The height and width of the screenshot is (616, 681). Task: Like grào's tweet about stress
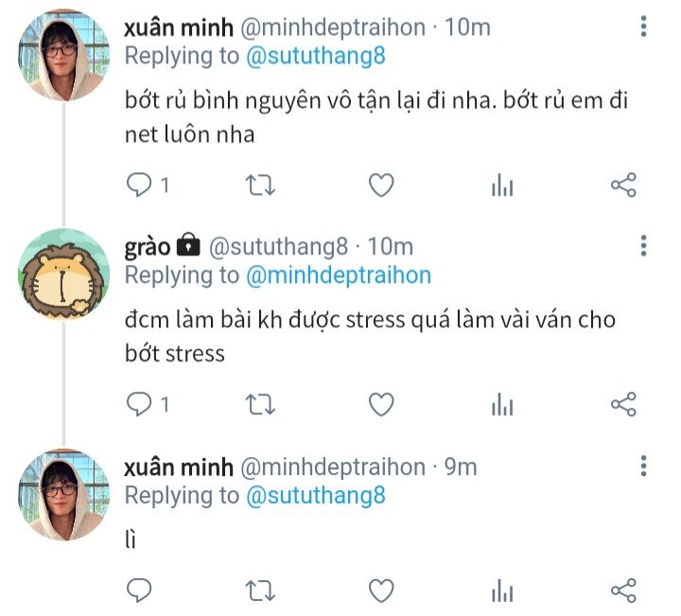pos(381,405)
